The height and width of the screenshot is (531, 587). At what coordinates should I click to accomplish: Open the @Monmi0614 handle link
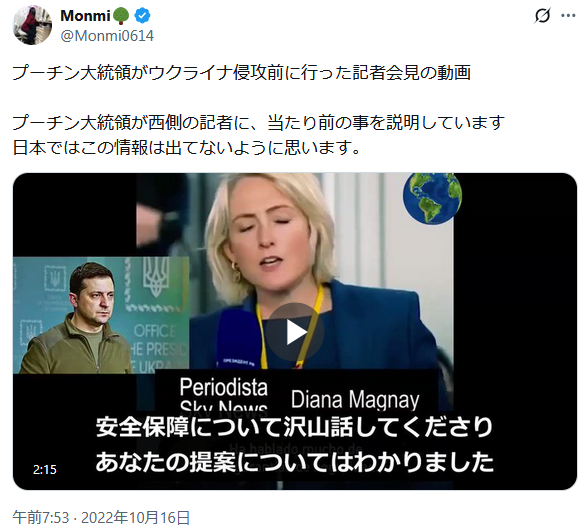(x=107, y=36)
